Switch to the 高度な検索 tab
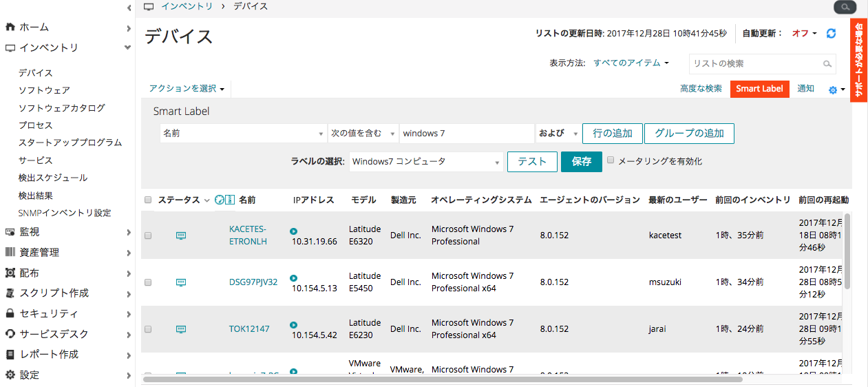 [x=701, y=89]
